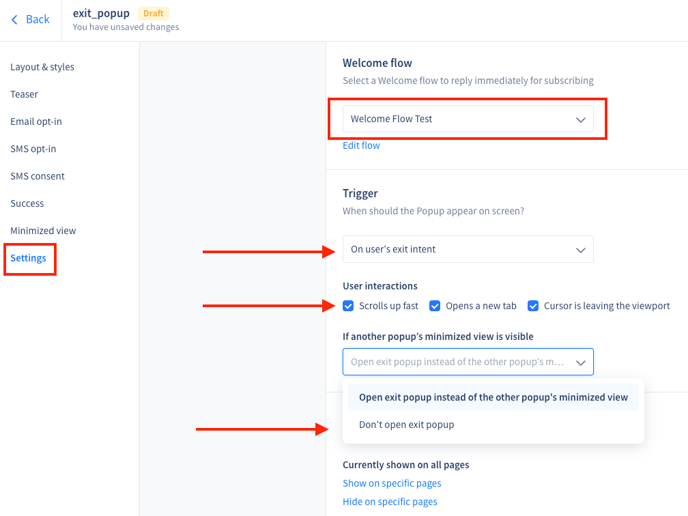Open the Layout & styles section
The image size is (688, 516).
[42, 67]
